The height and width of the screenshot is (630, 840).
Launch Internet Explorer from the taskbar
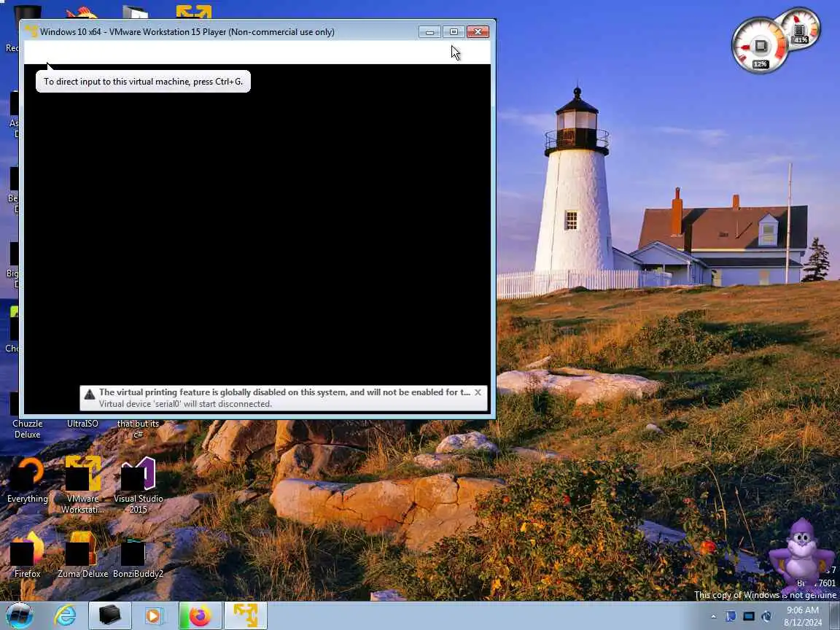(x=66, y=615)
